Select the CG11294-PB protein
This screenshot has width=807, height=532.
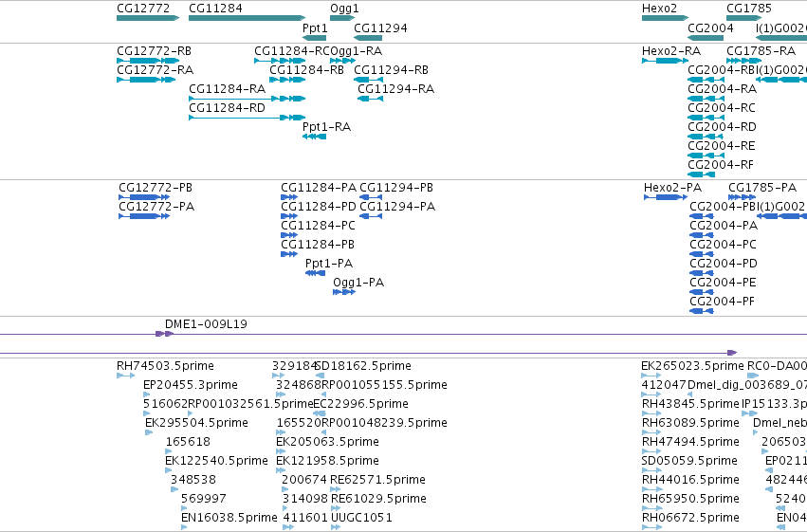[x=371, y=197]
